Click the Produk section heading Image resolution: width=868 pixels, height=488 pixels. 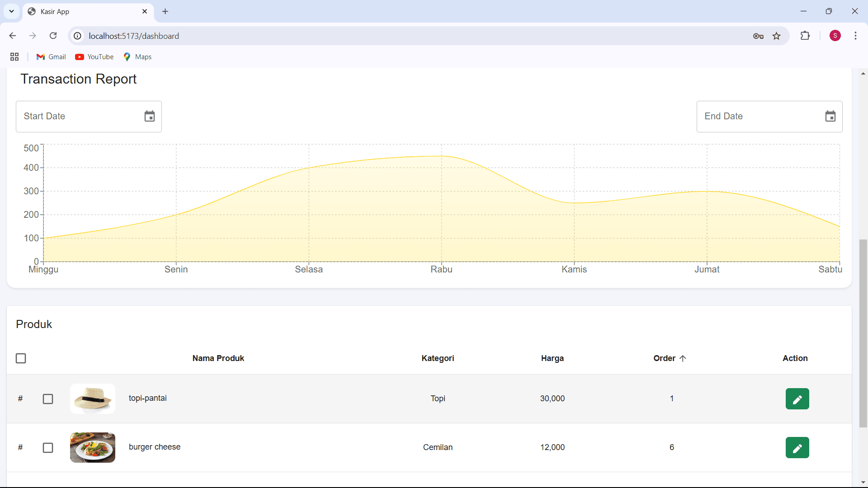point(34,324)
